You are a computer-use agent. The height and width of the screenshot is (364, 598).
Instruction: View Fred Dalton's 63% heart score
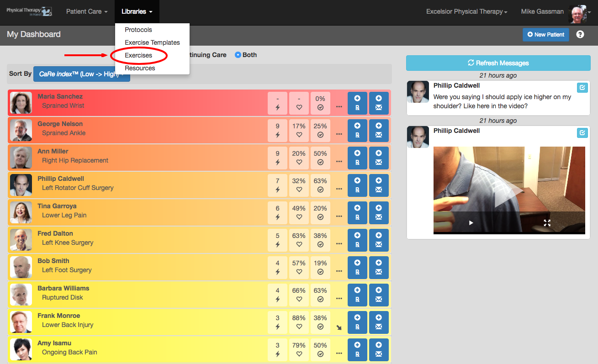coord(299,240)
